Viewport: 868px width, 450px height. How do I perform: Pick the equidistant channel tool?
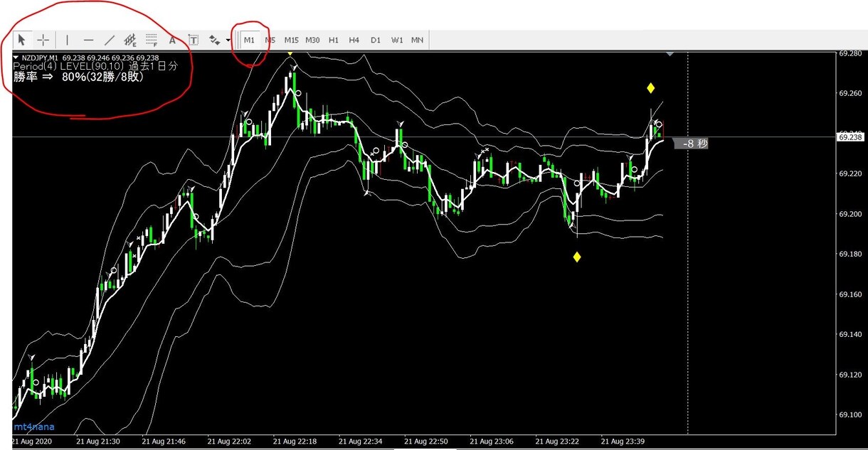point(130,40)
